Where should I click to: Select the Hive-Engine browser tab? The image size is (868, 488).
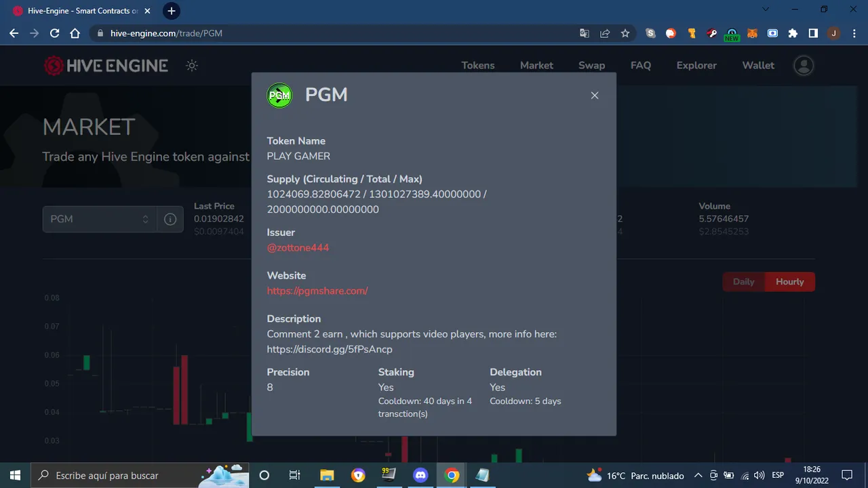coord(81,11)
